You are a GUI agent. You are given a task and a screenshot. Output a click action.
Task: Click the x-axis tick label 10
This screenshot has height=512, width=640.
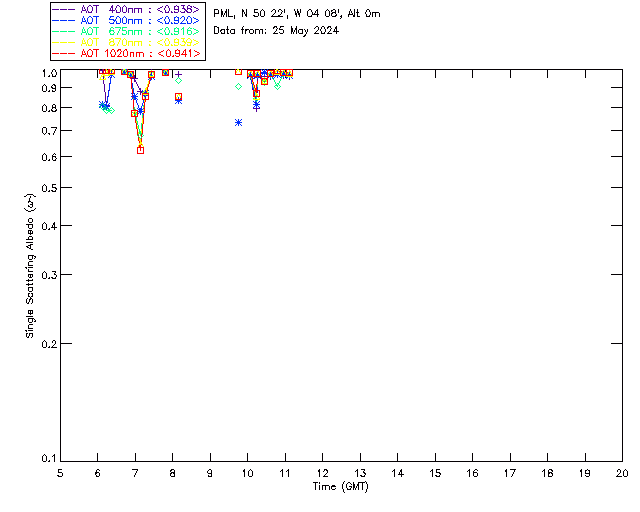pos(247,473)
